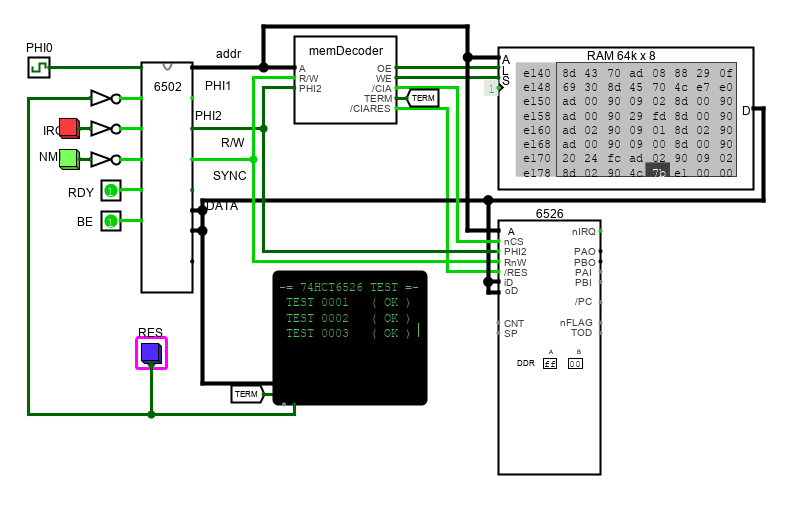Click the highlighted 7b cell in RAM
The image size is (789, 518).
tap(657, 172)
